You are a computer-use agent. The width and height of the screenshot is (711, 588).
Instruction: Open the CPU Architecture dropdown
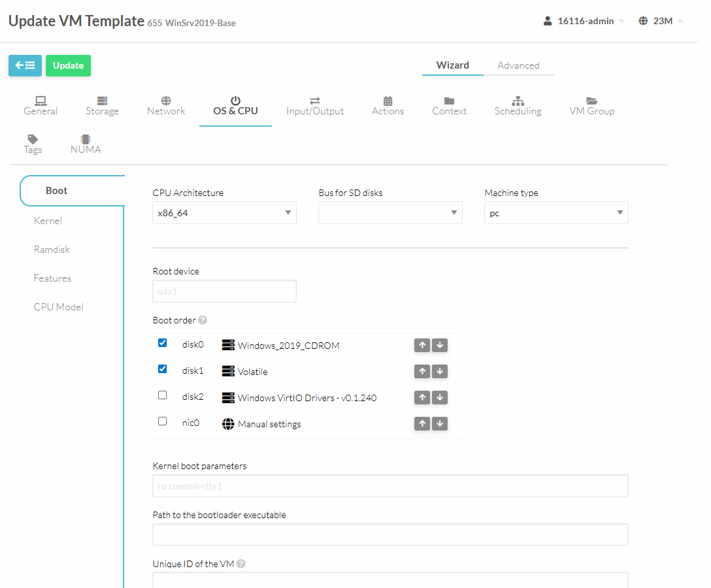point(224,213)
